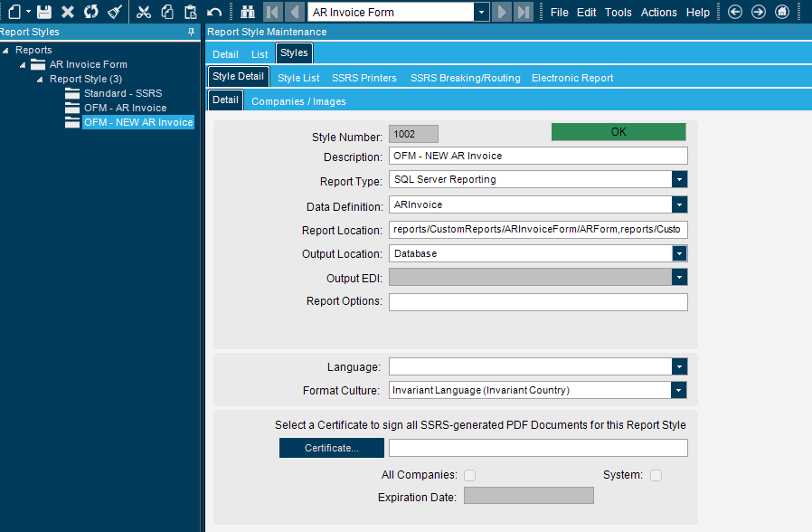Open the Help menu
This screenshot has height=532, width=812.
click(697, 13)
